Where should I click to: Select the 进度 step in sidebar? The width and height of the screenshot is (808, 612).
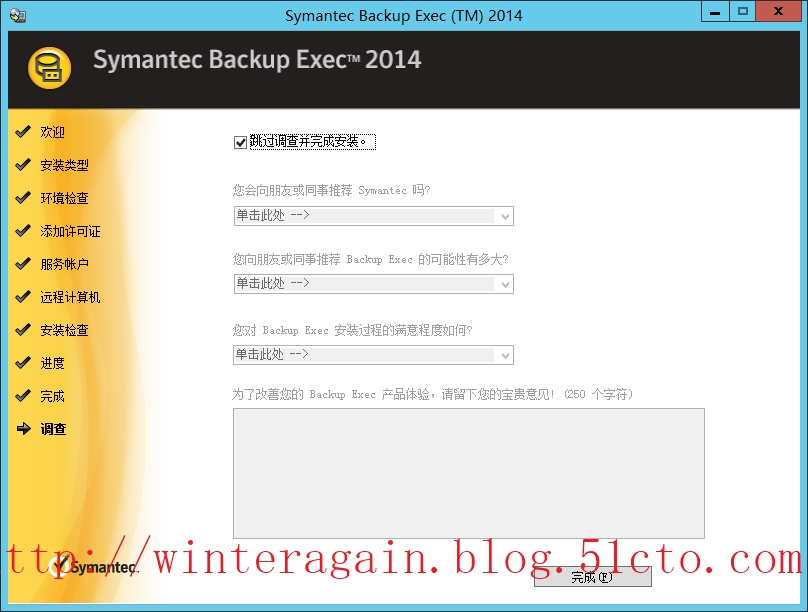click(x=53, y=363)
